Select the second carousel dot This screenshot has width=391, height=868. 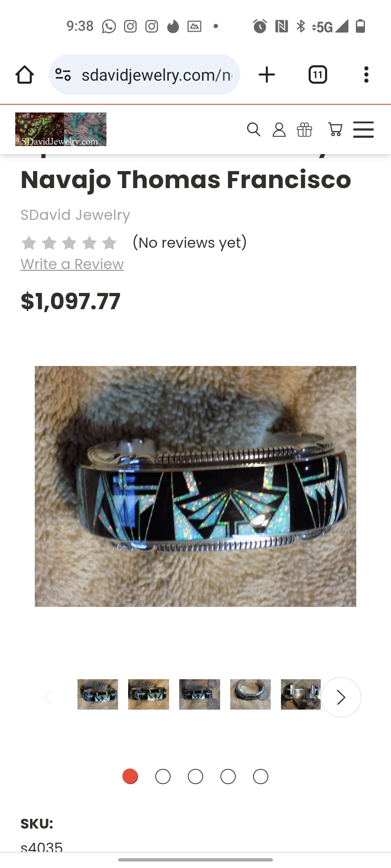pos(163,776)
